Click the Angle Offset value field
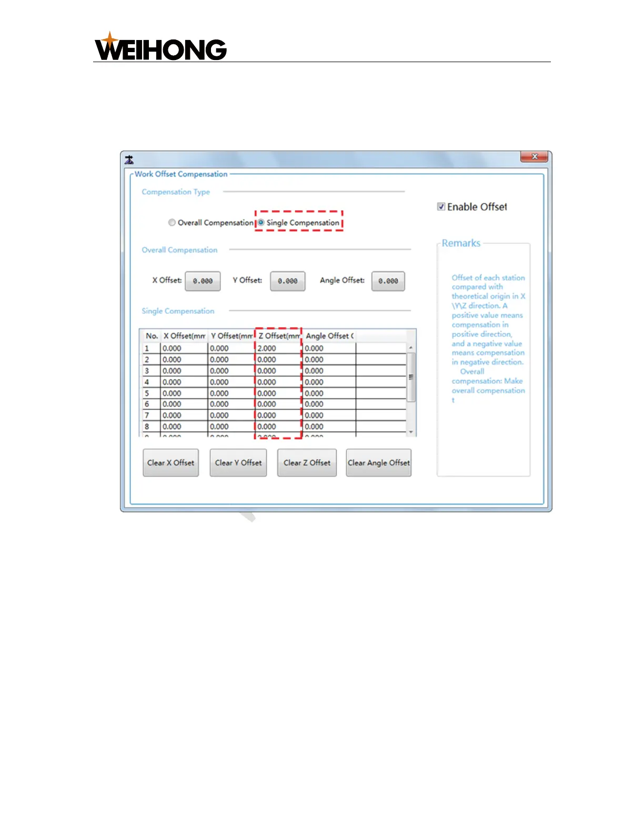The image size is (644, 834). (x=388, y=281)
